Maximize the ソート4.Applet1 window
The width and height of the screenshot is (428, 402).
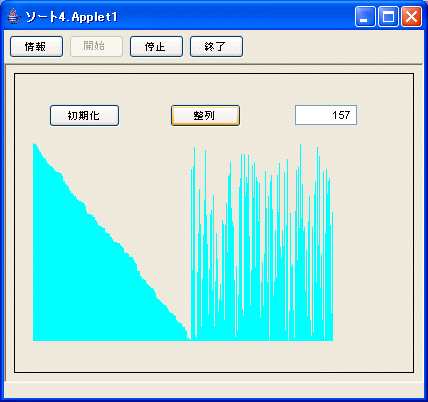[388, 17]
